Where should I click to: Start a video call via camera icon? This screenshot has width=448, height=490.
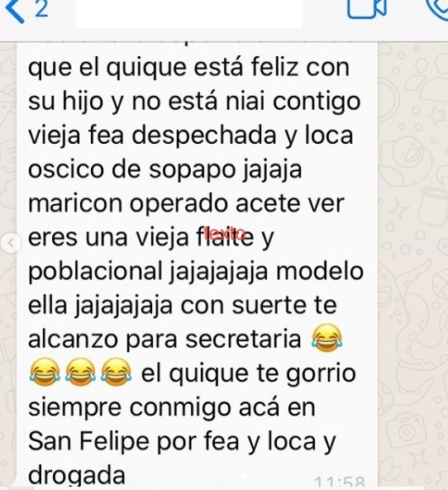367,8
